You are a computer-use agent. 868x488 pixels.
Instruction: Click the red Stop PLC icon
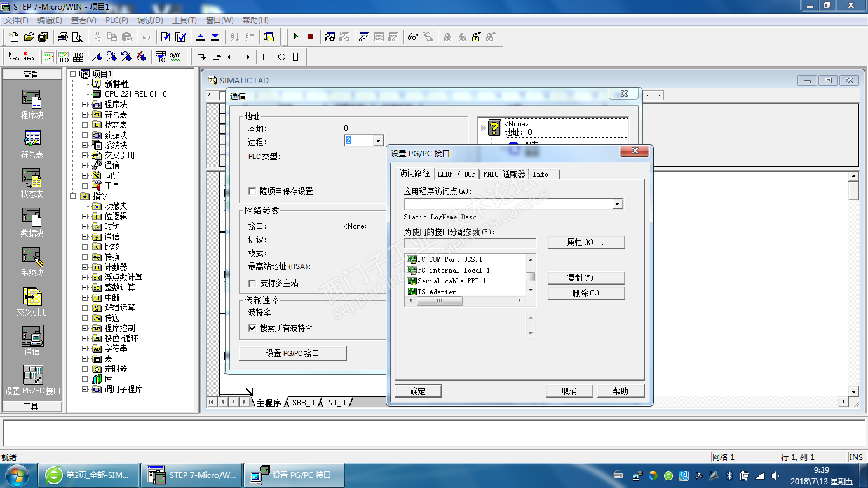(x=310, y=37)
